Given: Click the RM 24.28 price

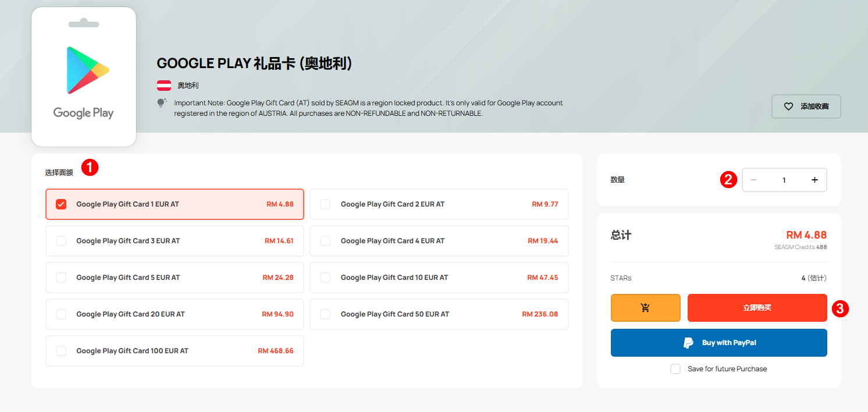Looking at the screenshot, I should pos(278,278).
